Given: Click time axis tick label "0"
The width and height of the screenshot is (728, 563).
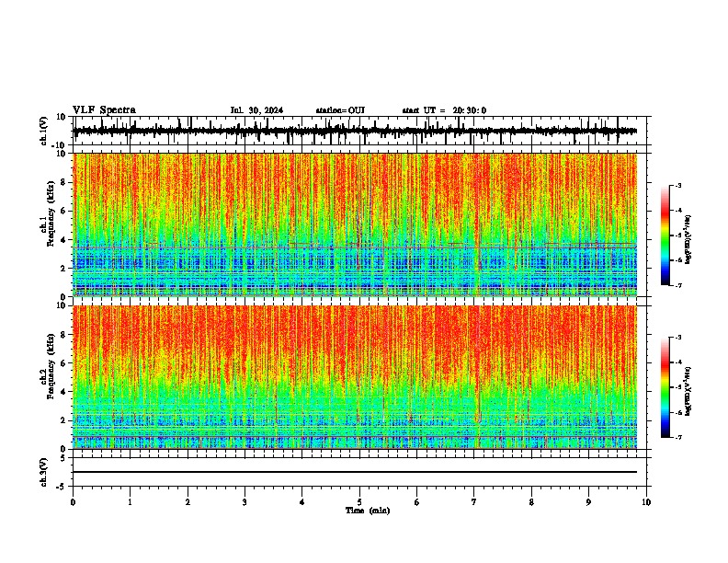Looking at the screenshot, I should 73,502.
